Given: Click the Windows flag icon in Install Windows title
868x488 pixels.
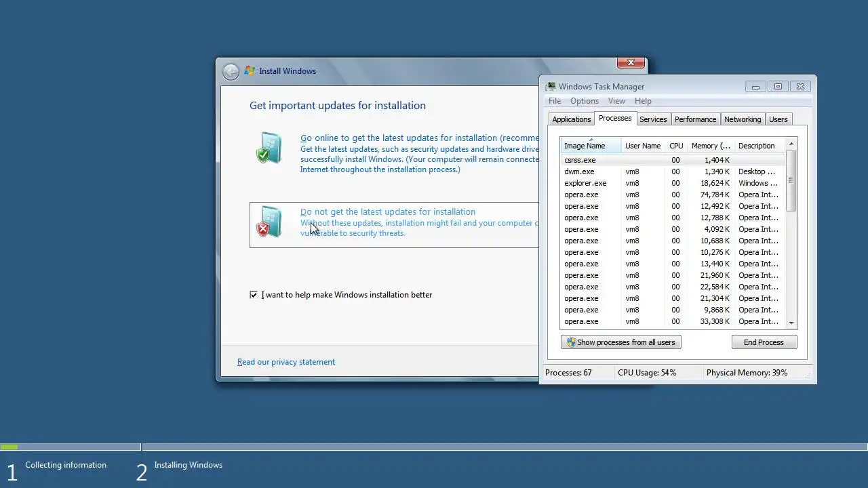Looking at the screenshot, I should click(250, 70).
